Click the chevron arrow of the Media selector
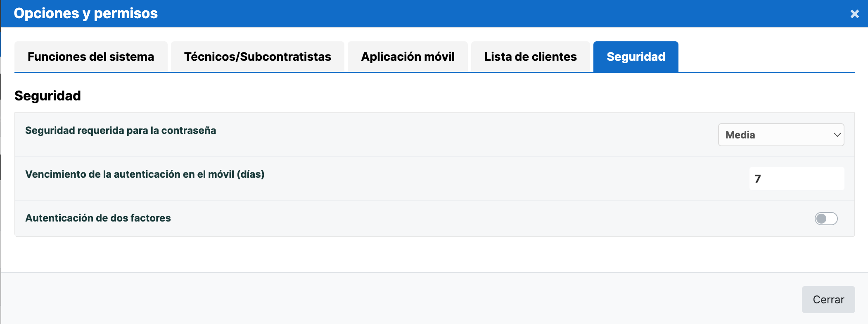The width and height of the screenshot is (868, 324). coord(837,135)
